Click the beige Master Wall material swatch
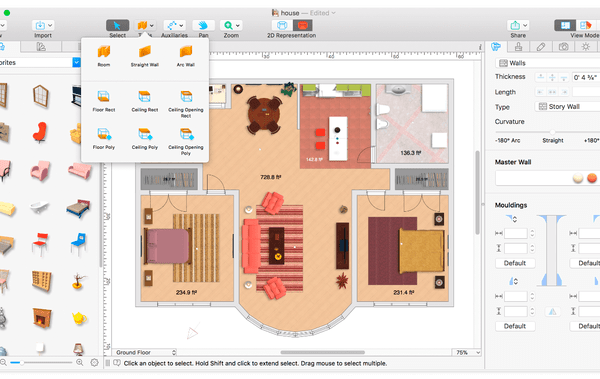This screenshot has height=379, width=600. click(578, 178)
